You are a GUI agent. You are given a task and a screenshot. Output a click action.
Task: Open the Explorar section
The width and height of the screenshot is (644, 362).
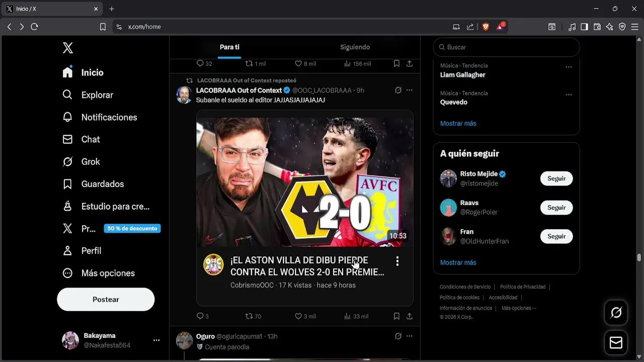tap(88, 95)
